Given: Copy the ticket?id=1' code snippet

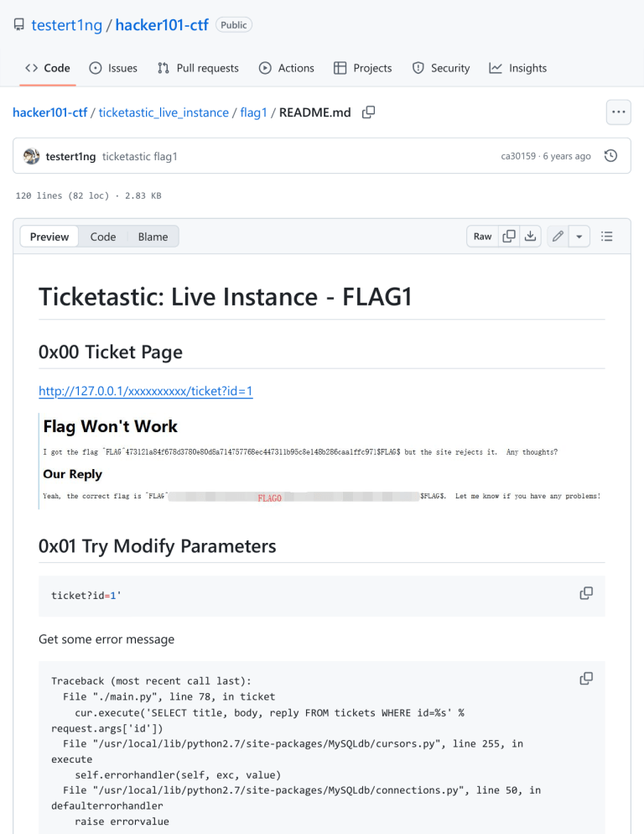Looking at the screenshot, I should (x=586, y=593).
